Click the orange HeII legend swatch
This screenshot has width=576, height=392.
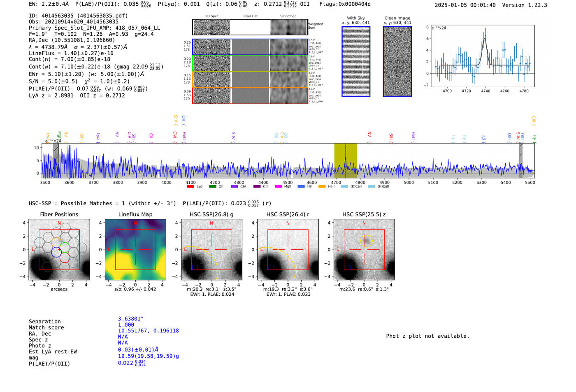point(322,186)
